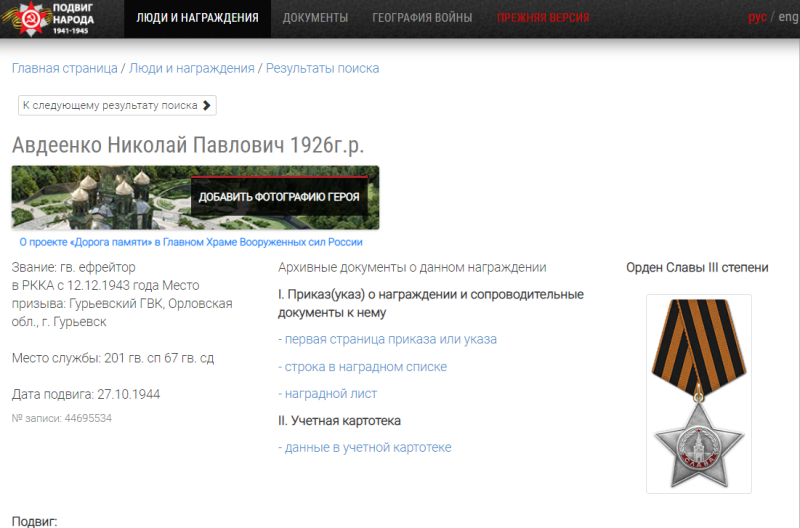Open the Документы menu item
The height and width of the screenshot is (528, 800).
coord(315,18)
